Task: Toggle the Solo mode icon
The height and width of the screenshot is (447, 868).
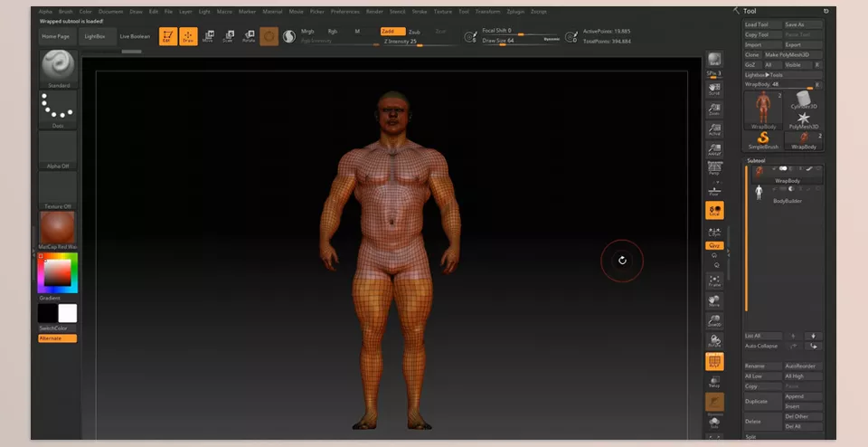Action: pyautogui.click(x=714, y=423)
